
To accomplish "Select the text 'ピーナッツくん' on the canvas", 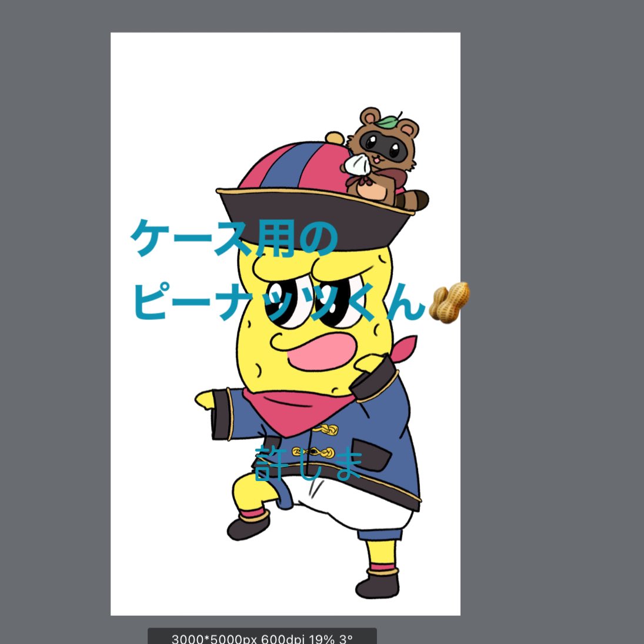I will coord(278,302).
